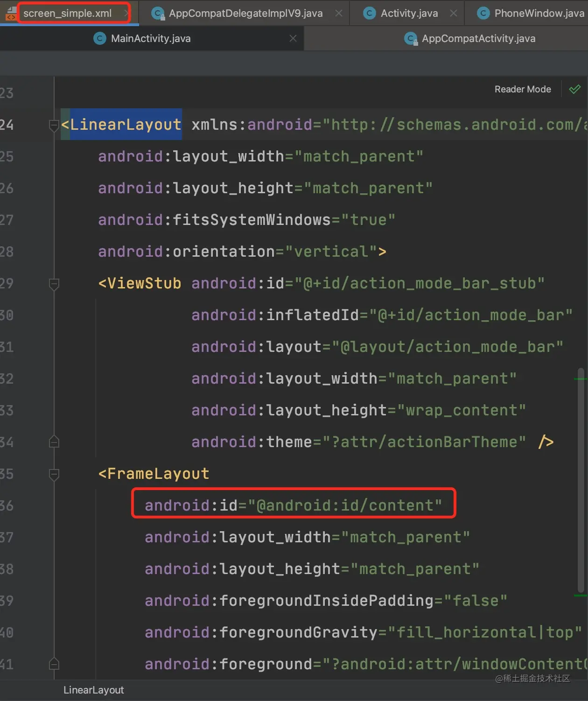Image resolution: width=588 pixels, height=701 pixels.
Task: Click android:inflatedId attribute
Action: [x=275, y=315]
